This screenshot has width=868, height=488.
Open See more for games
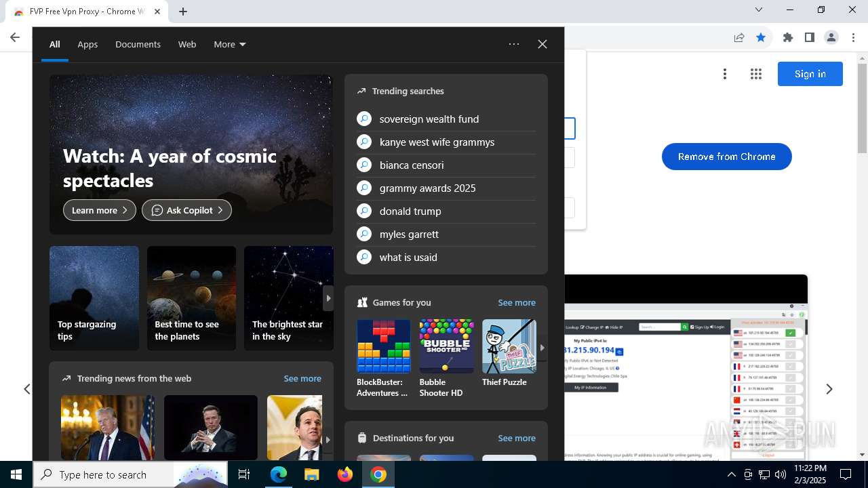pos(517,302)
